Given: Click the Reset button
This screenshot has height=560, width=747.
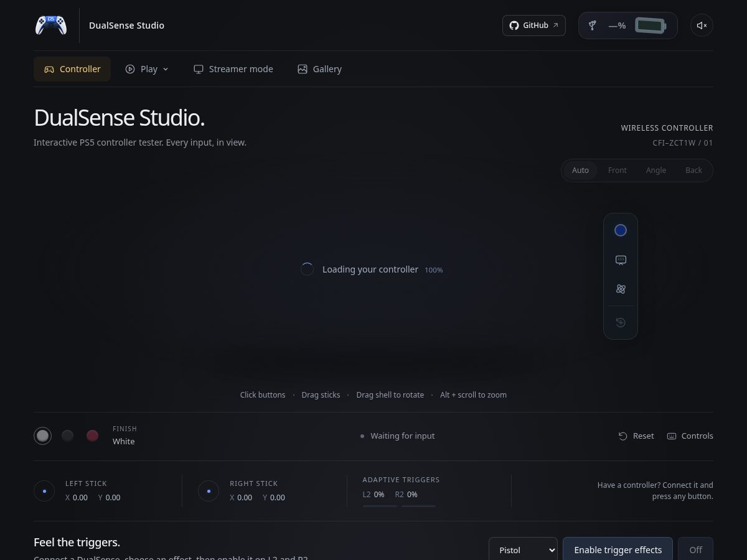Looking at the screenshot, I should click(636, 436).
